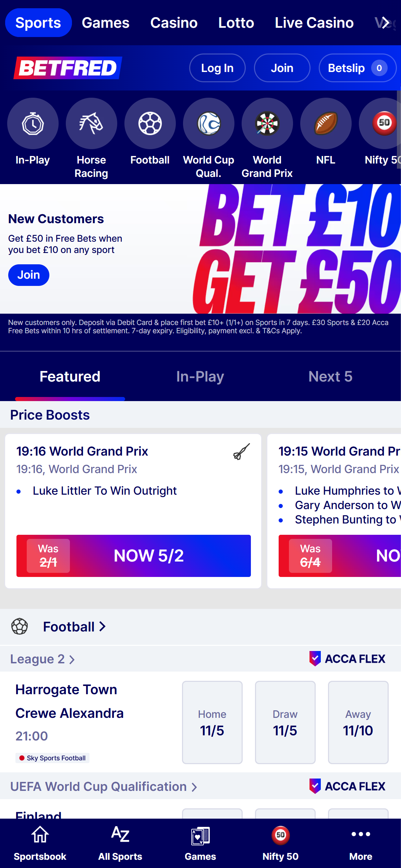Select the World Cup Qual. icon
This screenshot has height=868, width=401.
[x=208, y=123]
